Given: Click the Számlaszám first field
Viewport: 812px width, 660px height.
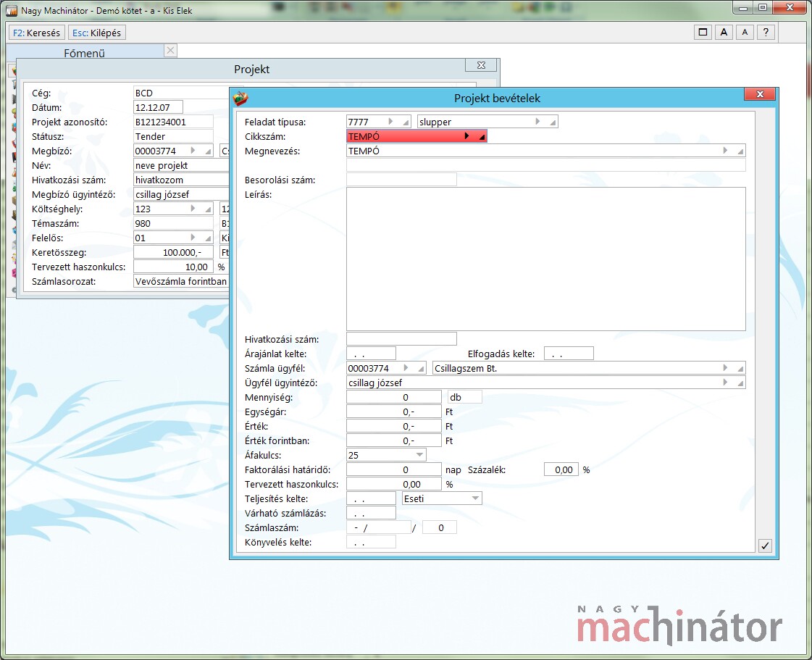Looking at the screenshot, I should click(379, 527).
